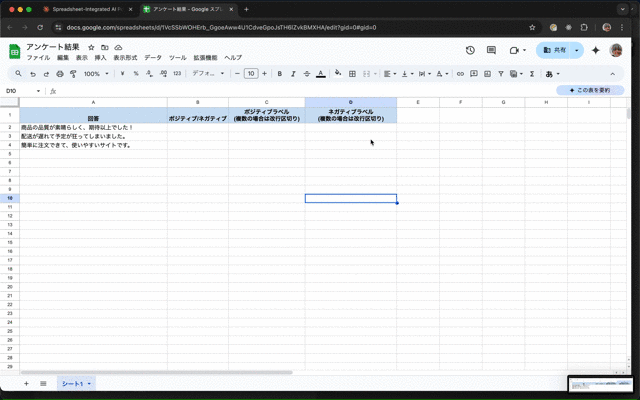
Task: Open zoom level 100% dropdown
Action: point(96,74)
